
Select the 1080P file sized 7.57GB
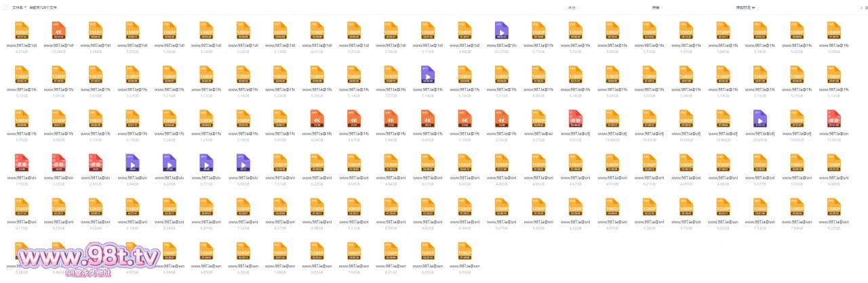[x=391, y=75]
